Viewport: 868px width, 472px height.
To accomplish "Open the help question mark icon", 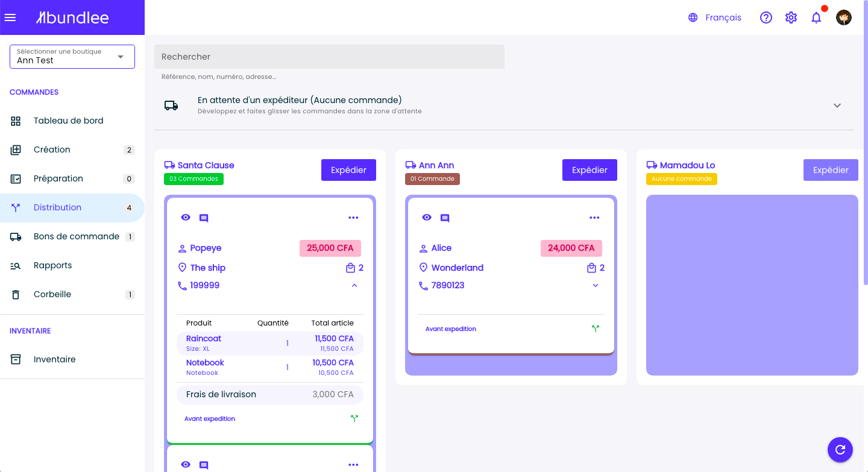I will 766,17.
